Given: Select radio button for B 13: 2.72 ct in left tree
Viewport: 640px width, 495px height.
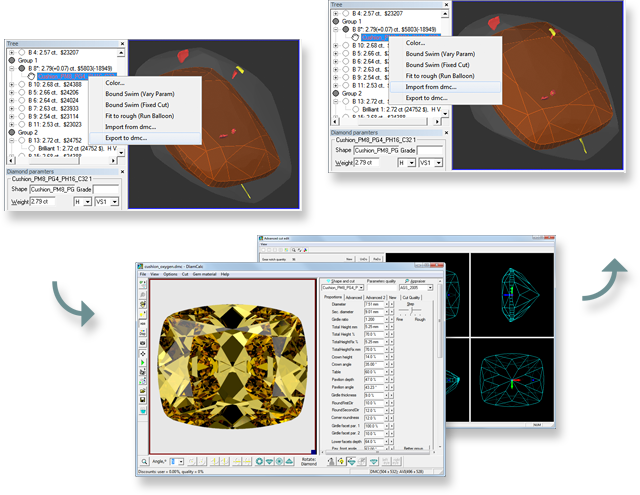Looking at the screenshot, I should pyautogui.click(x=21, y=141).
